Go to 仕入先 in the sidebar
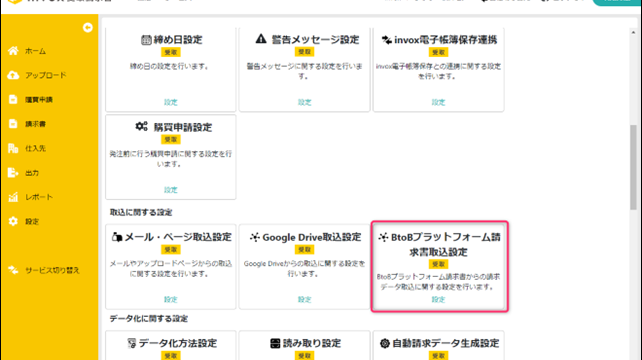 pos(35,148)
